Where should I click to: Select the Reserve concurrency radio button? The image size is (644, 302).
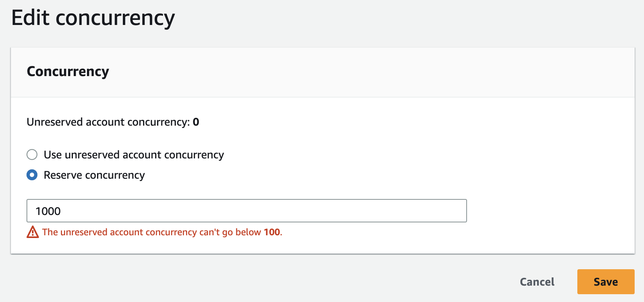point(32,175)
